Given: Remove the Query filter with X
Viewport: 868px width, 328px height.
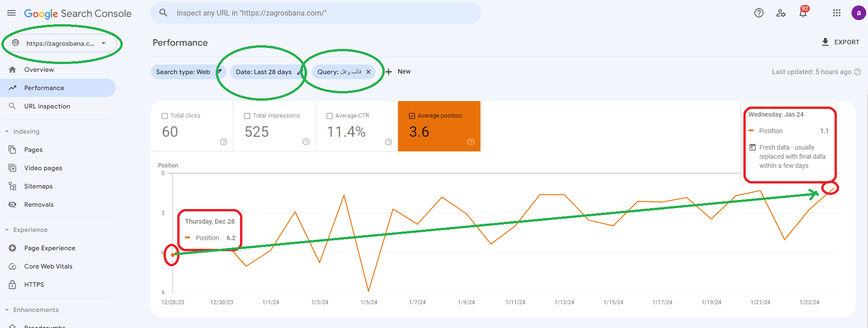Looking at the screenshot, I should (x=368, y=72).
